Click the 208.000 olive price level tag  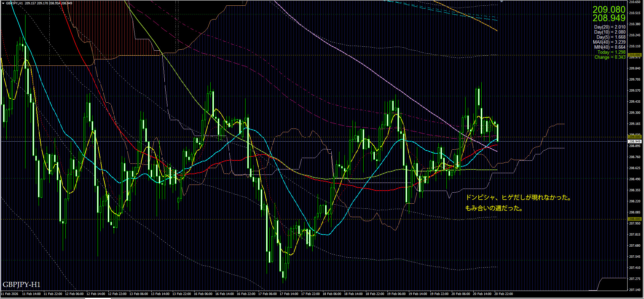pyautogui.click(x=634, y=219)
